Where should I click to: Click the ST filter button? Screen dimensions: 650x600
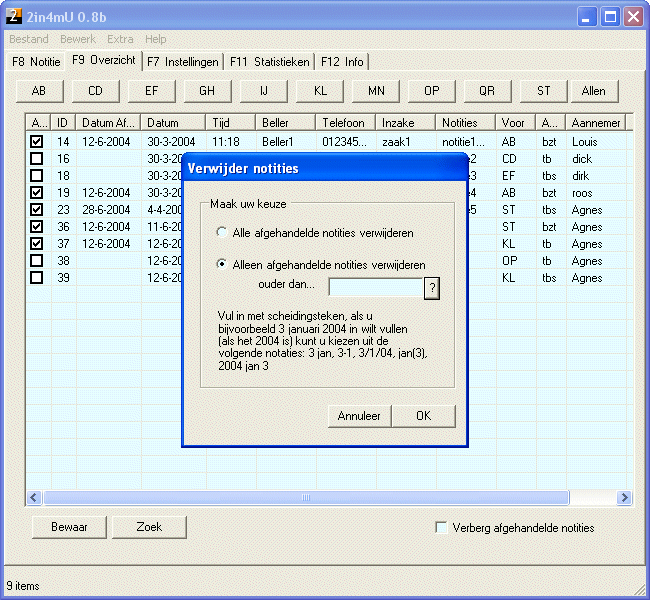point(543,91)
